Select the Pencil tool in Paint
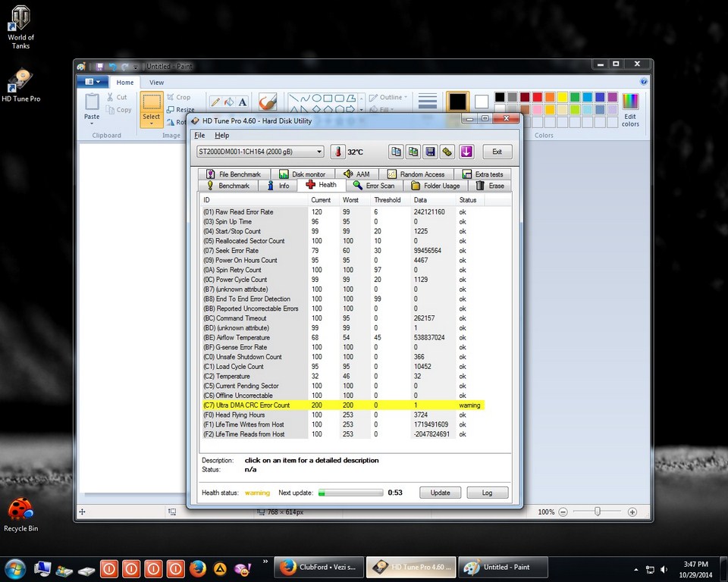This screenshot has width=728, height=582. pyautogui.click(x=215, y=102)
